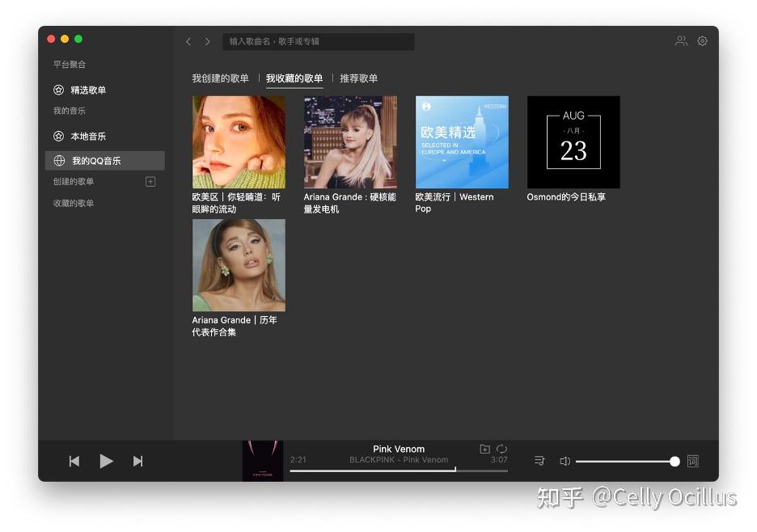Click the forward navigation chevron
Screen dimensions: 757x532
pos(208,41)
